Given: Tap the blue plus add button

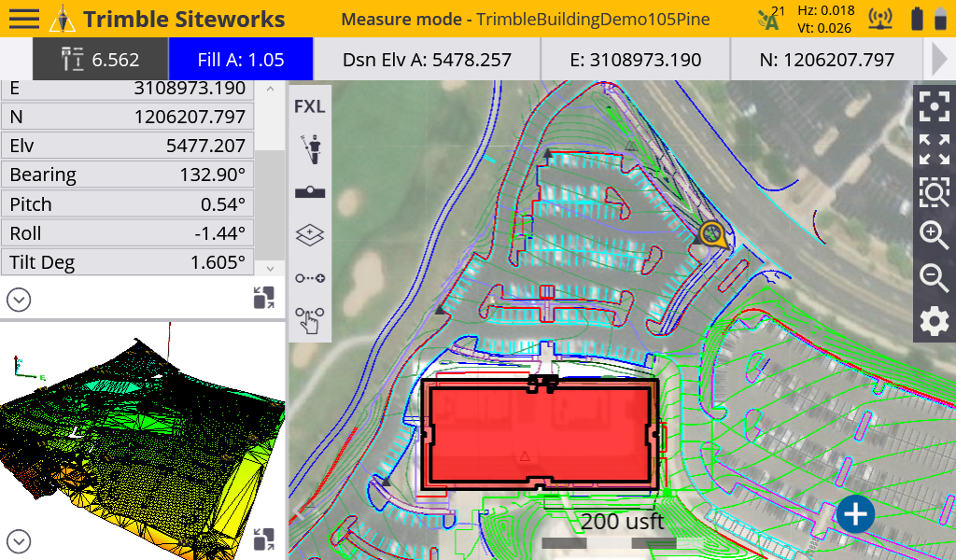Looking at the screenshot, I should (x=855, y=513).
